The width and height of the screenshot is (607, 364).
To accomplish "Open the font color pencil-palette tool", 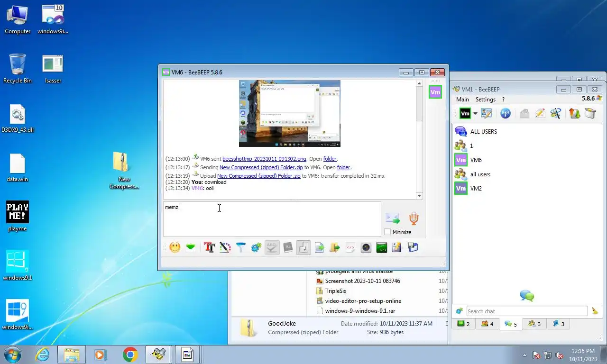I will pyautogui.click(x=225, y=247).
